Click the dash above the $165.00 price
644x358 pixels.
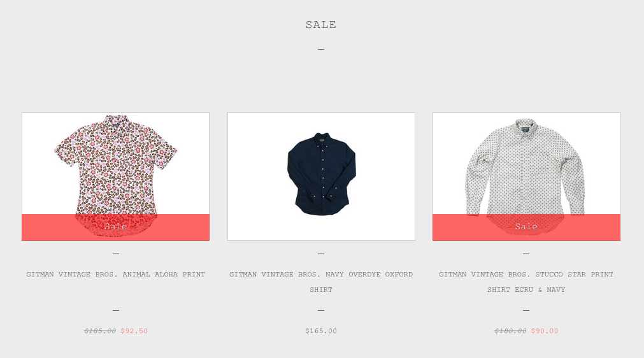pyautogui.click(x=321, y=310)
